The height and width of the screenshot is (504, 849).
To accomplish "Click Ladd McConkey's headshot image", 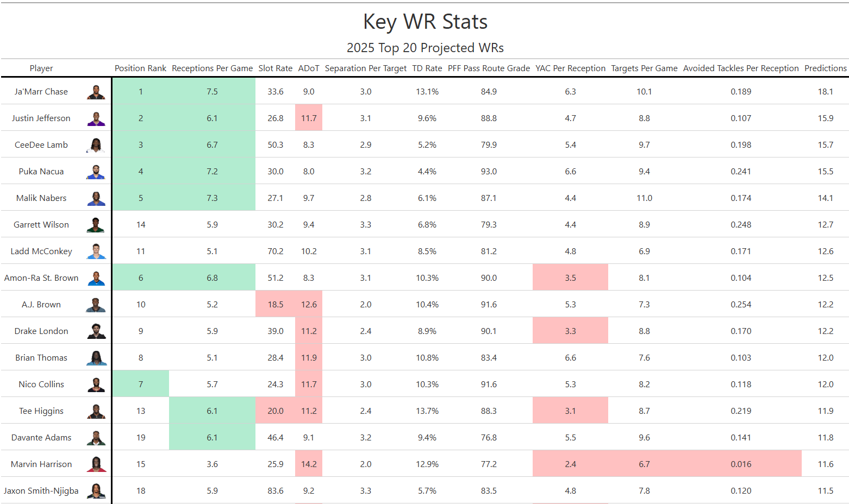I will (96, 251).
